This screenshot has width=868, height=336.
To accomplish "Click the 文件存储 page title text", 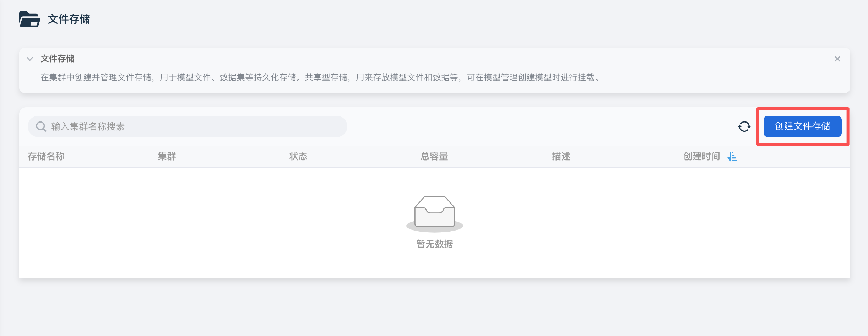I will (x=69, y=20).
